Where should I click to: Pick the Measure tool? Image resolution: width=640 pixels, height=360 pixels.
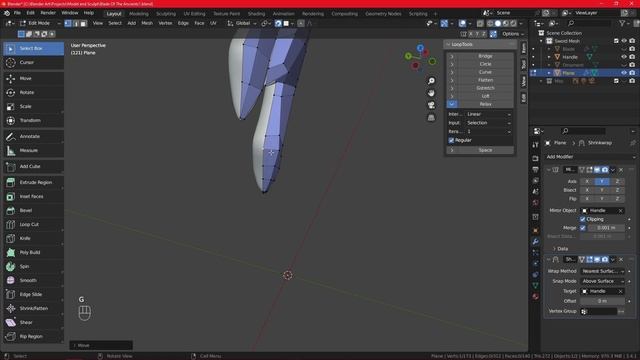[x=33, y=151]
